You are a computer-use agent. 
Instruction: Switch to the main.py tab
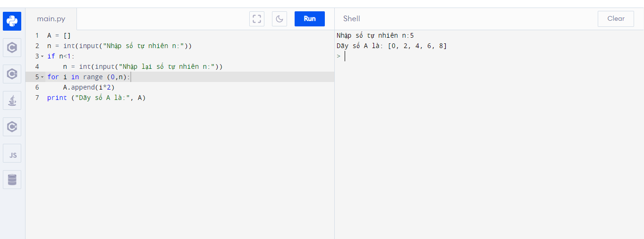(51, 19)
